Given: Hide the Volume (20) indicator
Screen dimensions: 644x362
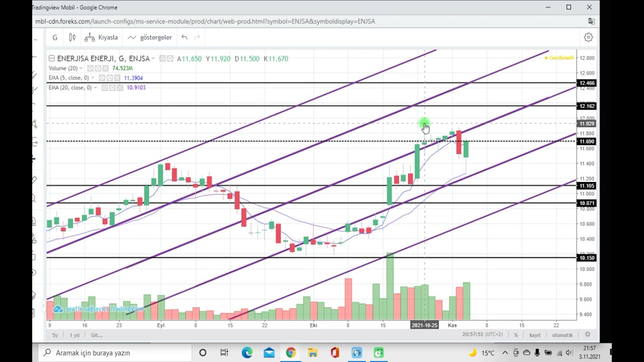Looking at the screenshot, I should pos(90,68).
